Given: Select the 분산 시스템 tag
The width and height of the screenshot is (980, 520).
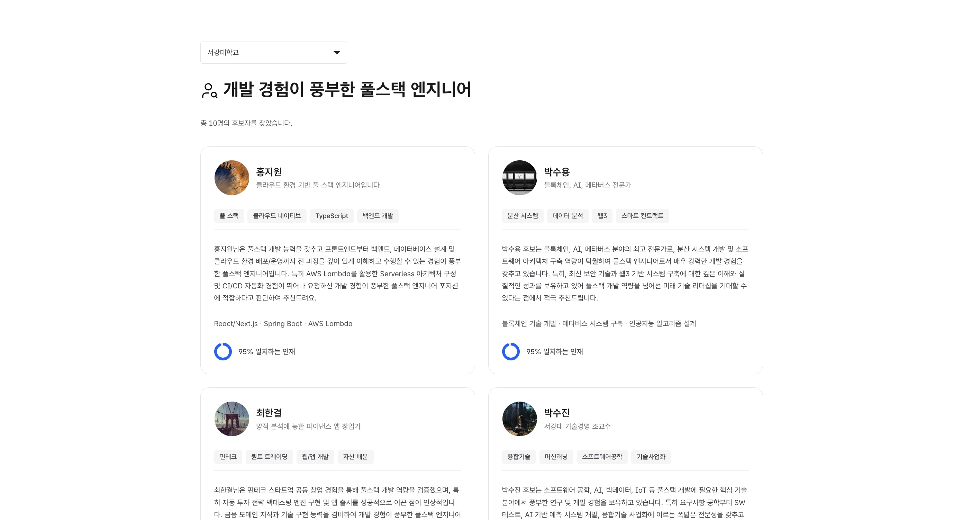Looking at the screenshot, I should [523, 216].
